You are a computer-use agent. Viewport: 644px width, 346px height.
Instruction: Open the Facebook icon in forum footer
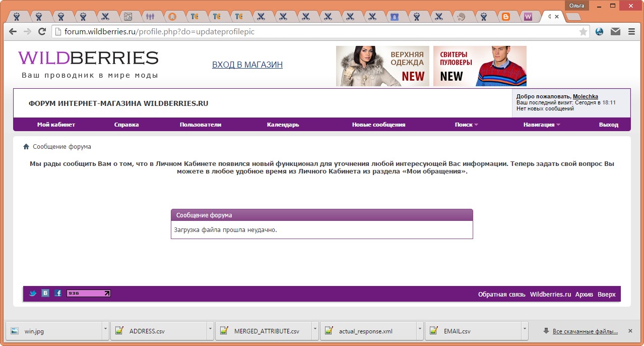coord(58,293)
